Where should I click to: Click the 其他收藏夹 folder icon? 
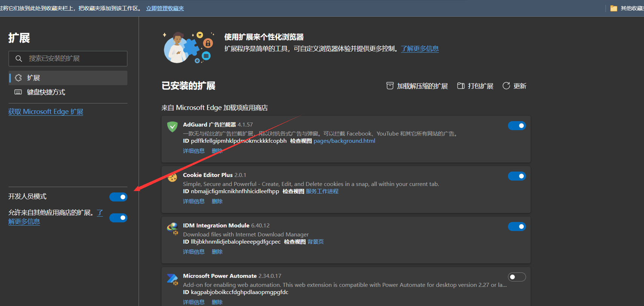[x=613, y=8]
